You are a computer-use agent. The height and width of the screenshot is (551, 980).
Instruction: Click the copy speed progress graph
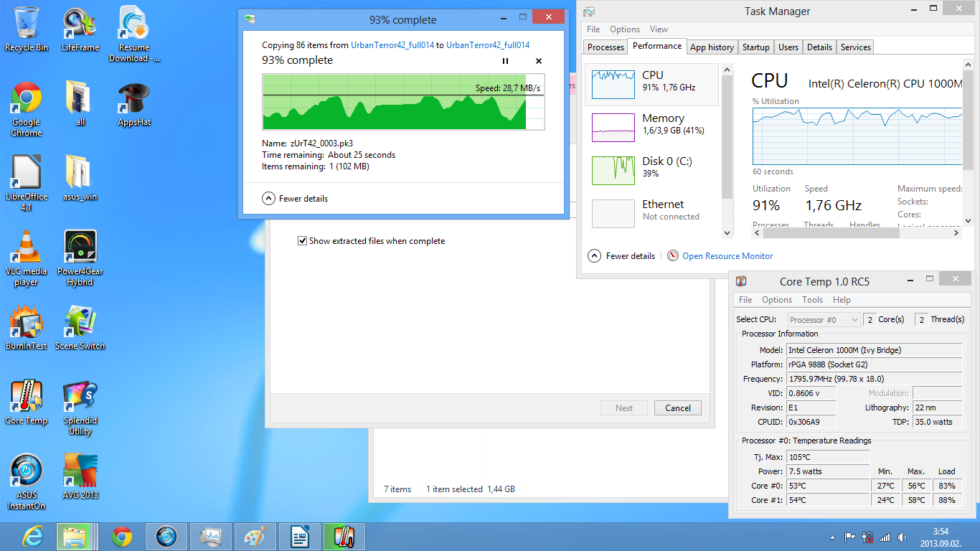[x=403, y=102]
